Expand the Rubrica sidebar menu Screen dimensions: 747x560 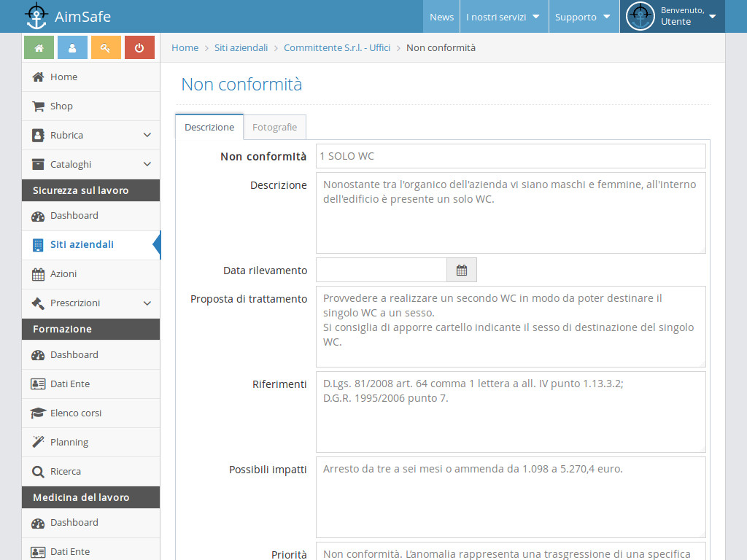[x=90, y=136]
